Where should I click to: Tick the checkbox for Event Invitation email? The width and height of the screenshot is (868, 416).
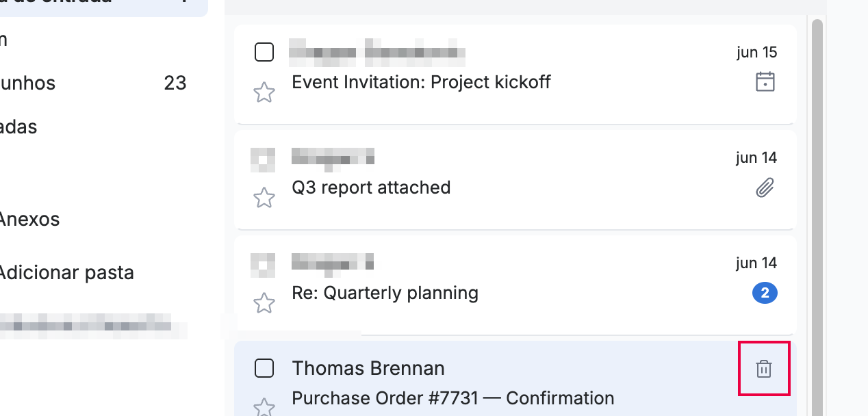[x=264, y=52]
